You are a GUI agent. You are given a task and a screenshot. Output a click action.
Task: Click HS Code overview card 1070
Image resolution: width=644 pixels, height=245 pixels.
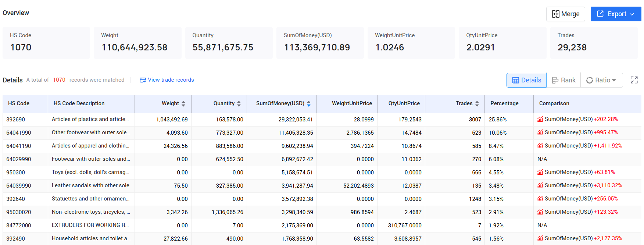[46, 43]
